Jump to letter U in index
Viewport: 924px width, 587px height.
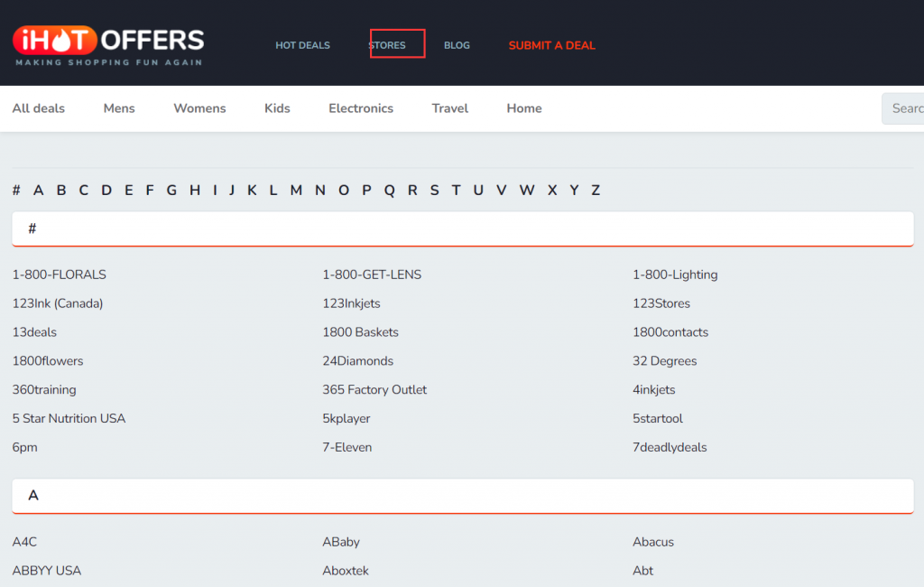click(x=478, y=190)
